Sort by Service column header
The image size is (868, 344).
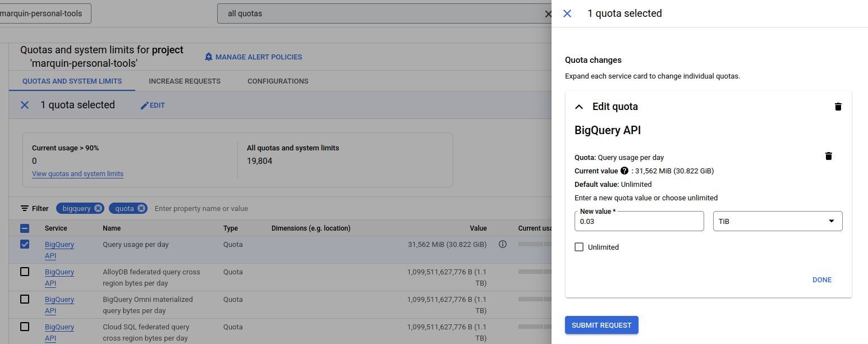click(56, 228)
